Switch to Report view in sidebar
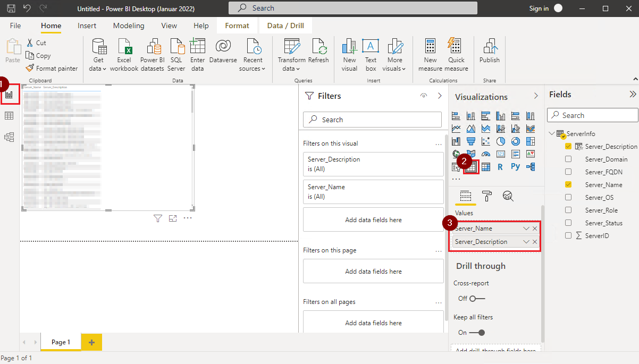Image resolution: width=639 pixels, height=364 pixels. click(9, 94)
